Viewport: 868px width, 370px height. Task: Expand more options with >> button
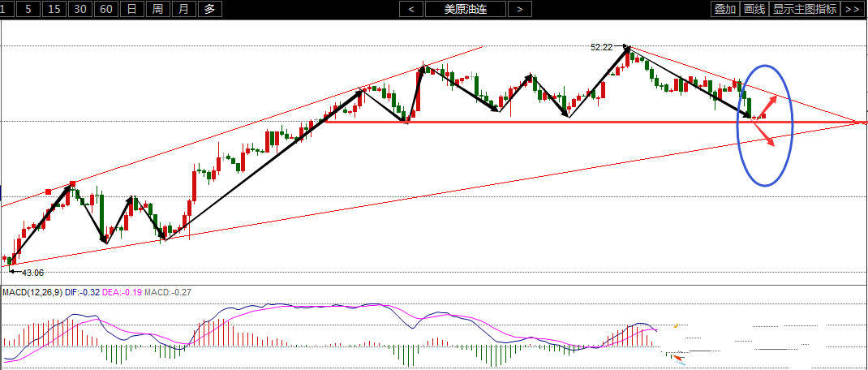pyautogui.click(x=853, y=9)
